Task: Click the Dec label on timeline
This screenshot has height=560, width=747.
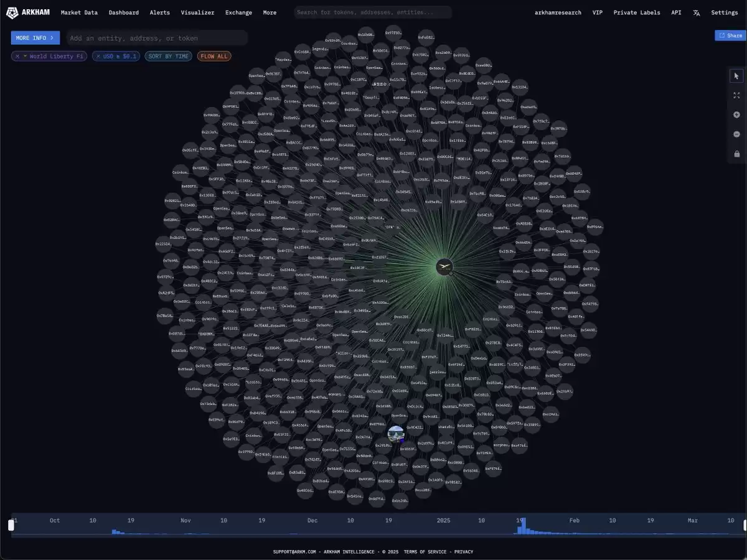Action: click(x=312, y=520)
